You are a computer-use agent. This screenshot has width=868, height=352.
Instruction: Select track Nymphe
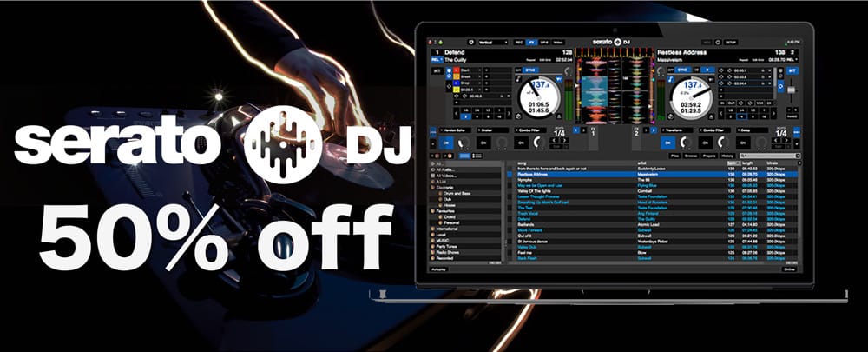pos(654,180)
